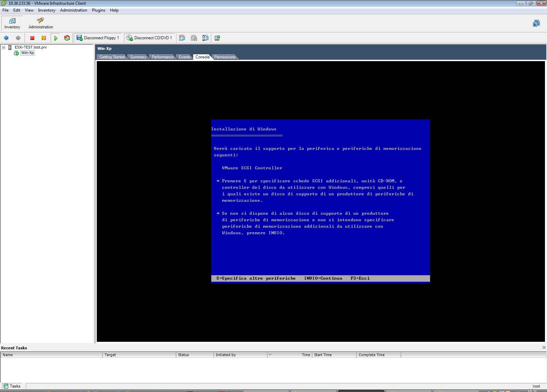Click Disconnect Floppy 1 button
547x392 pixels.
click(x=98, y=38)
